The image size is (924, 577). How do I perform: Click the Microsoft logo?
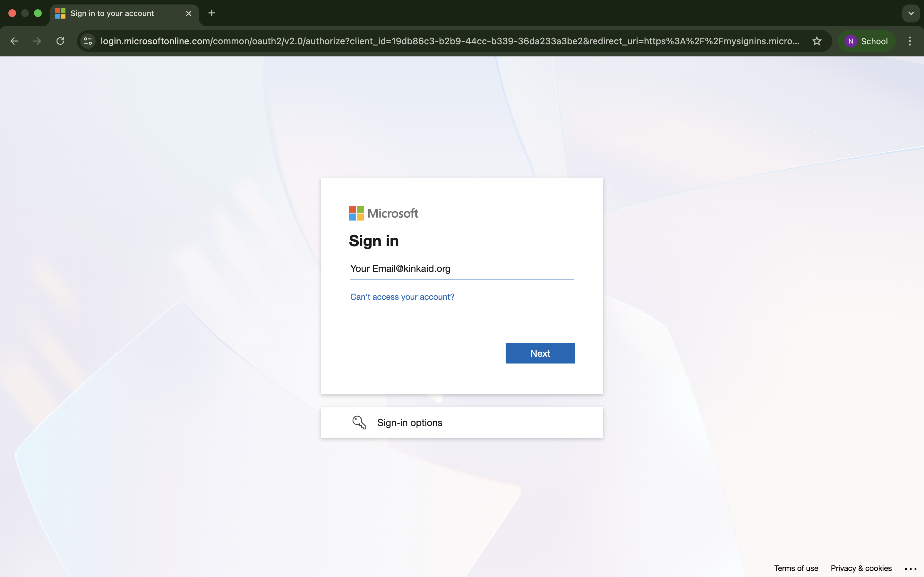point(383,213)
